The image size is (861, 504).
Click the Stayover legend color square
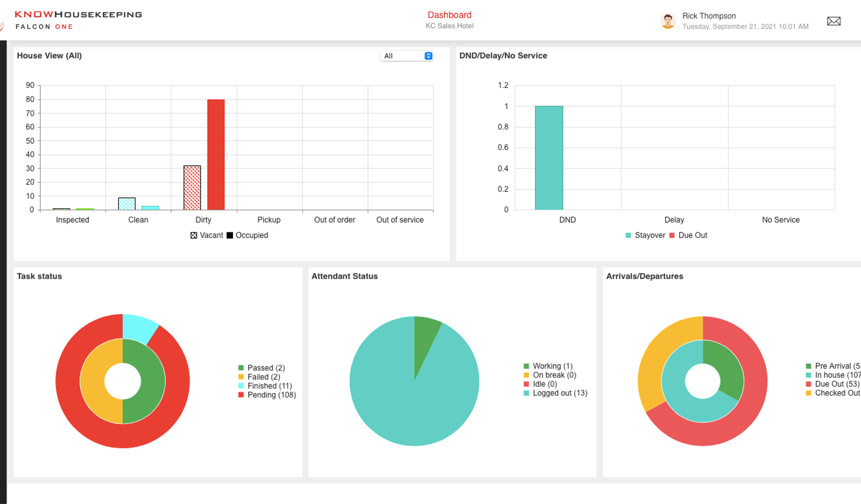628,236
